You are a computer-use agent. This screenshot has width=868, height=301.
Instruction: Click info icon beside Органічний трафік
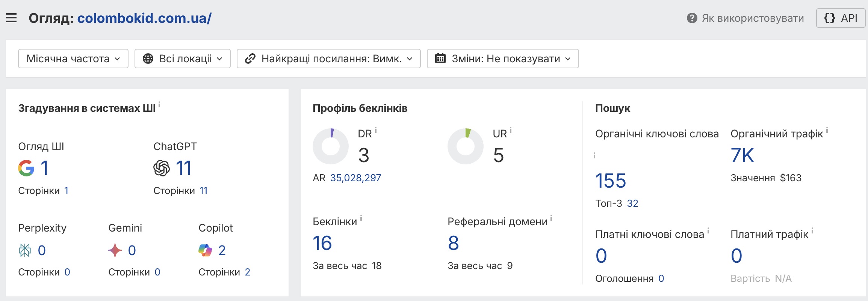[x=827, y=130]
